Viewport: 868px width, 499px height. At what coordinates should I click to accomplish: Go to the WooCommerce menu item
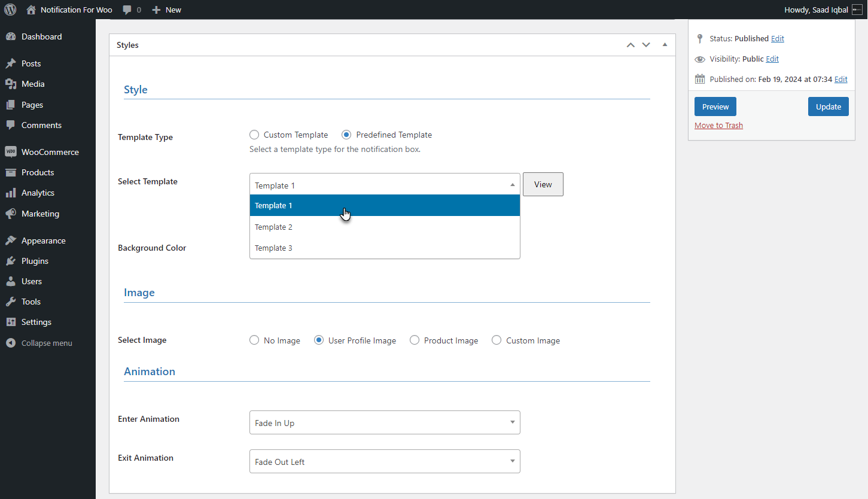(x=48, y=152)
